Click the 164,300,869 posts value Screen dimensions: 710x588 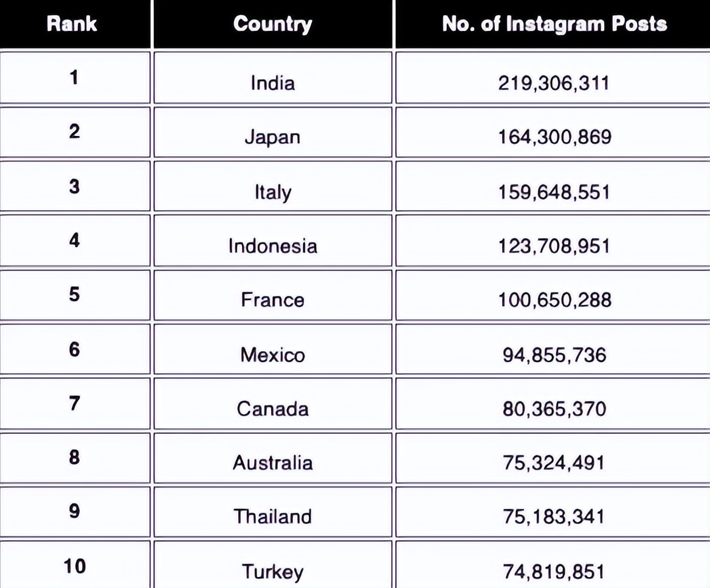554,137
